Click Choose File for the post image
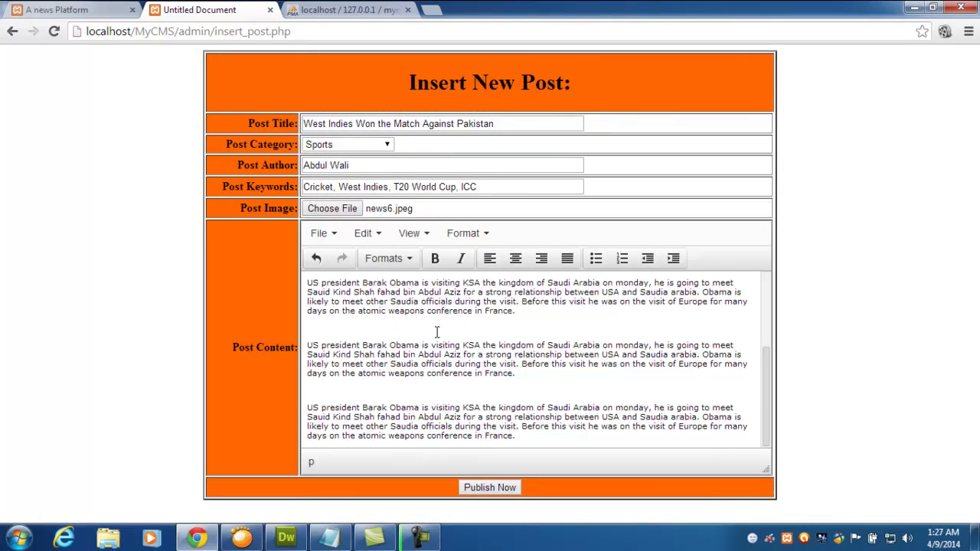 tap(332, 208)
